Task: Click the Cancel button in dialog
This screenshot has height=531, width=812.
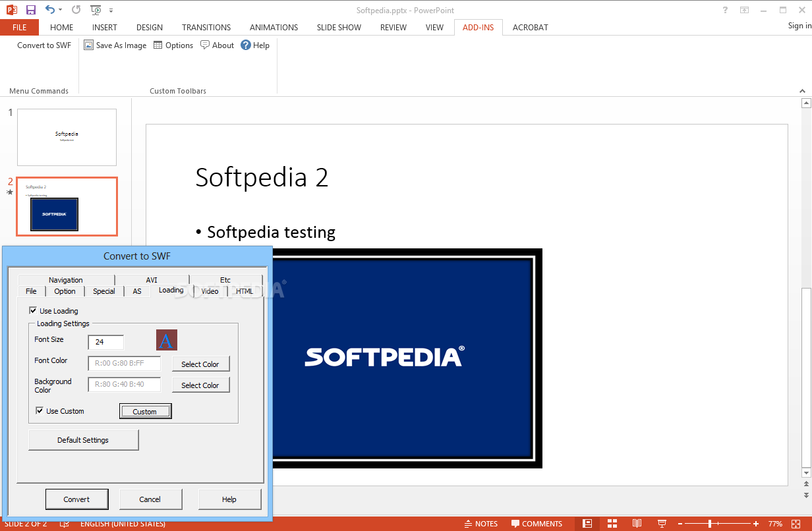Action: pyautogui.click(x=150, y=499)
